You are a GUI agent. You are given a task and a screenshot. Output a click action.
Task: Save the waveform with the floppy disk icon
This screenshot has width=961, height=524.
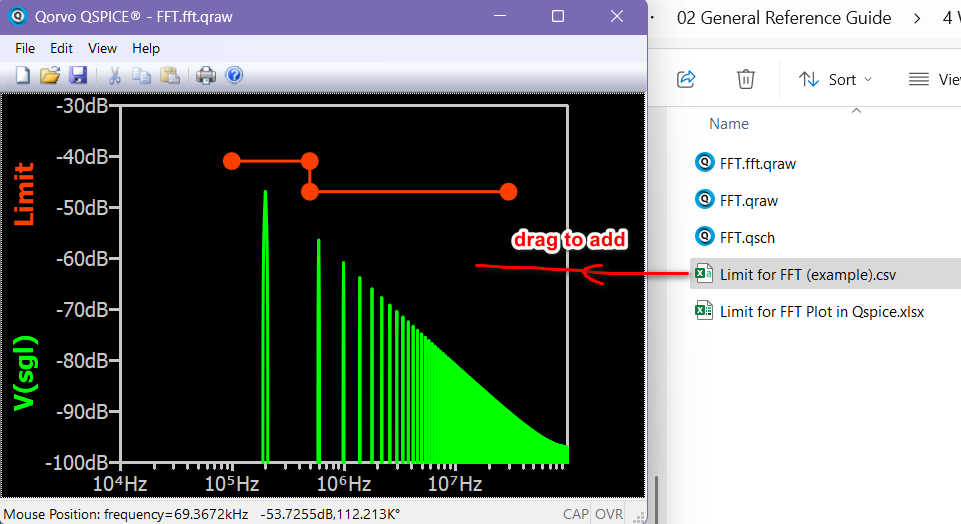[78, 75]
